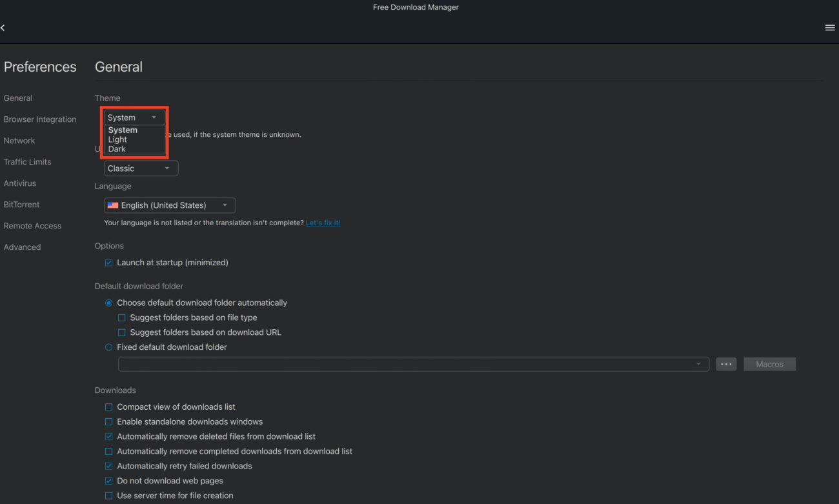Select the Advanced preferences section

click(22, 247)
